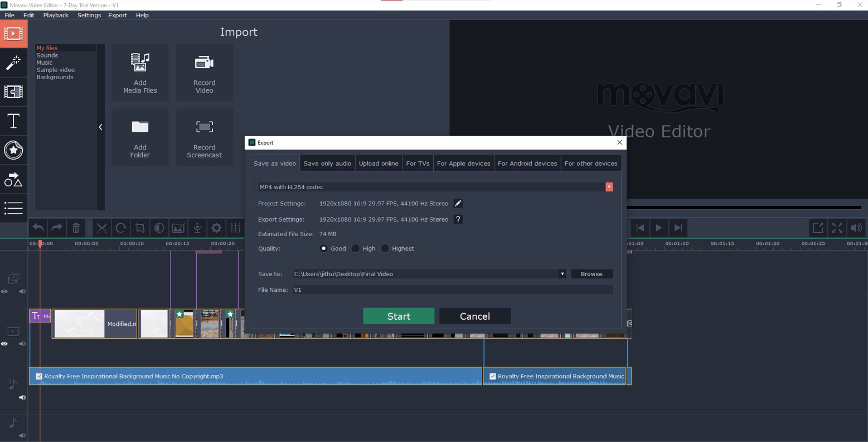The width and height of the screenshot is (868, 442).
Task: Select Highest quality option
Action: (x=385, y=248)
